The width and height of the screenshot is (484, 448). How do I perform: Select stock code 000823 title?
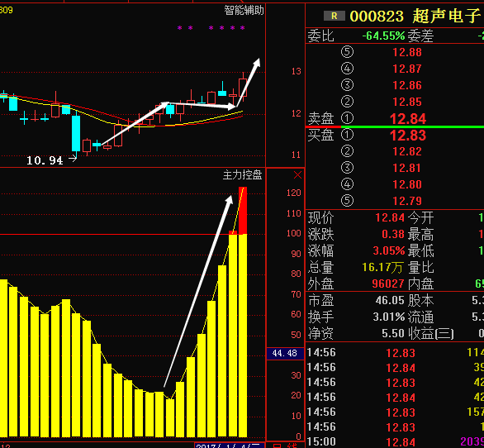pos(377,16)
